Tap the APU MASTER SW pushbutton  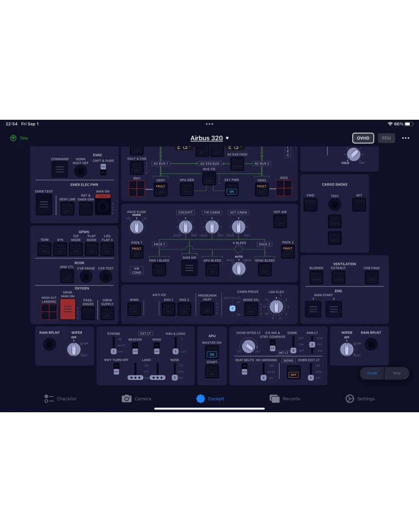(212, 352)
